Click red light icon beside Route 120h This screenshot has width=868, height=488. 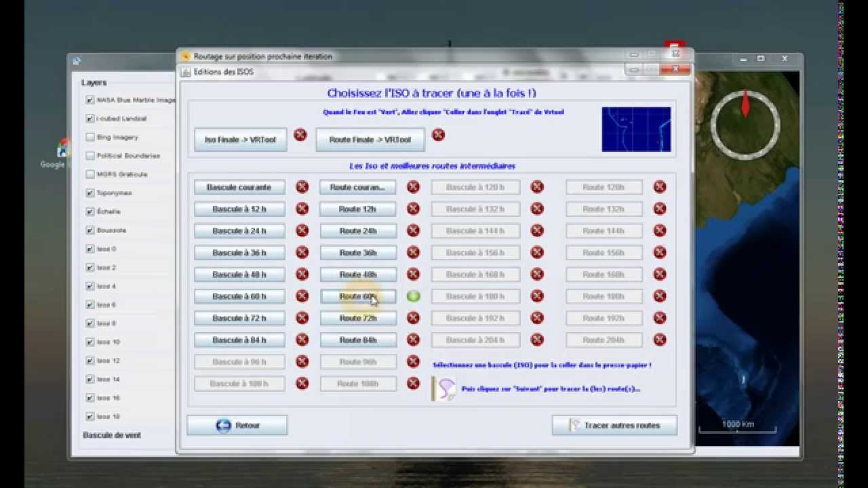coord(659,187)
